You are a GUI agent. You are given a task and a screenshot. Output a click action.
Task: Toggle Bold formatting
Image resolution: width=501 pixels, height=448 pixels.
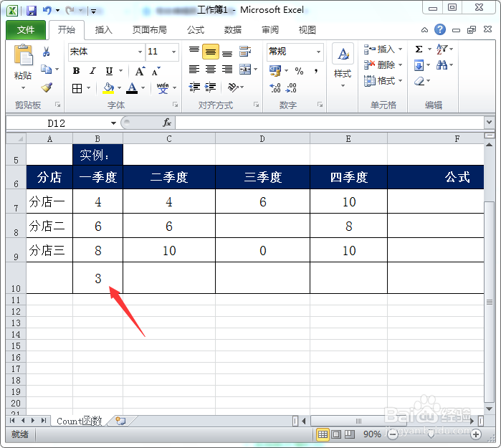(76, 71)
